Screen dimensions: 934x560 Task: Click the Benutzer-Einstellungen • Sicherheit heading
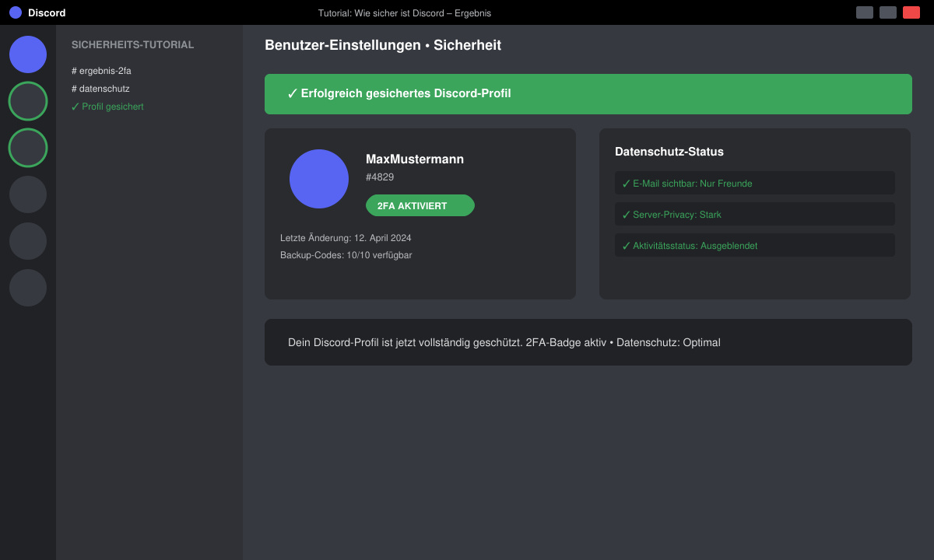click(x=383, y=45)
